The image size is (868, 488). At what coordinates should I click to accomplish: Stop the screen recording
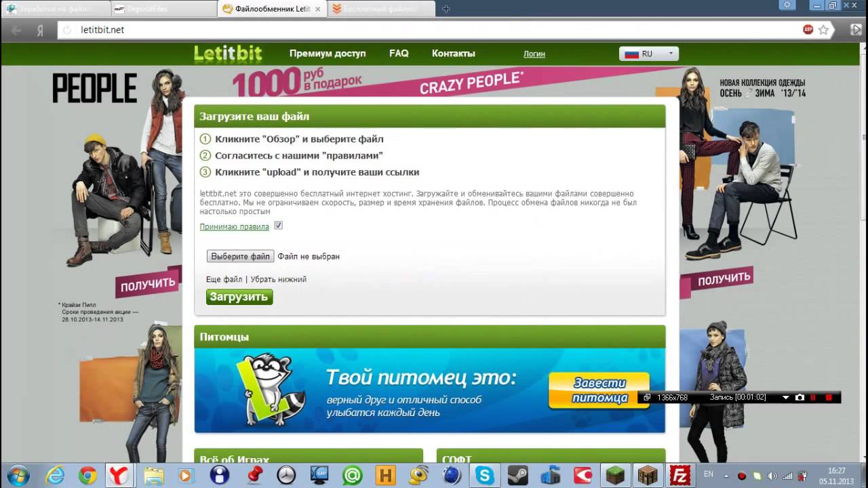pyautogui.click(x=828, y=397)
